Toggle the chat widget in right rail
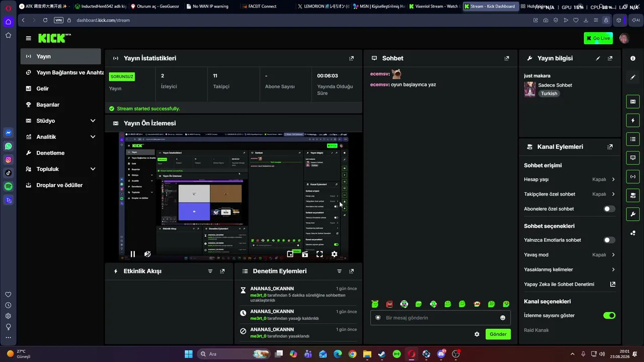The image size is (644, 362). tap(633, 158)
